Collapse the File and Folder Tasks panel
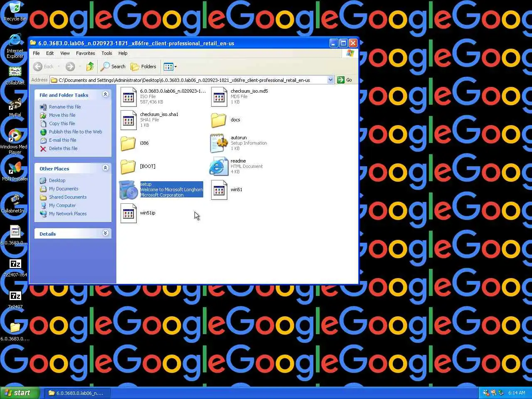Image resolution: width=532 pixels, height=399 pixels. [106, 94]
